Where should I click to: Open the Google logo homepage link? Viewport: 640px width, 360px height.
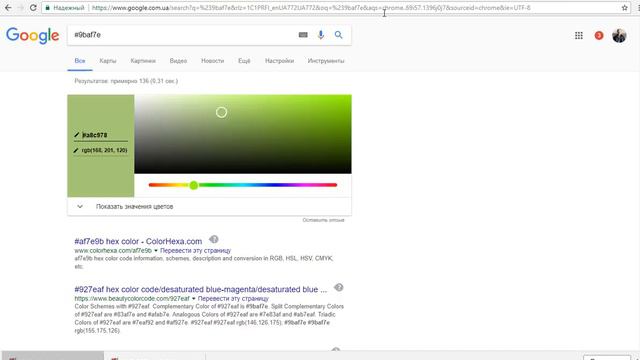tap(33, 36)
